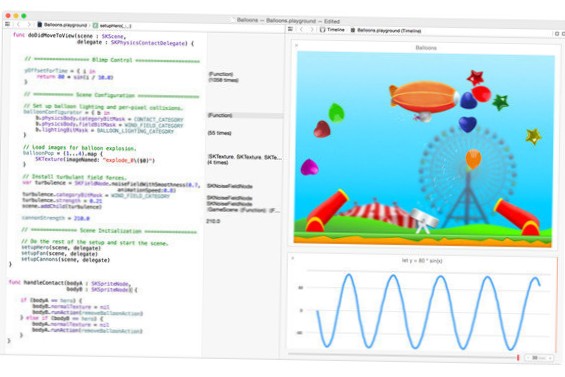Click the orange balloon over the Ferris wheel

473,159
